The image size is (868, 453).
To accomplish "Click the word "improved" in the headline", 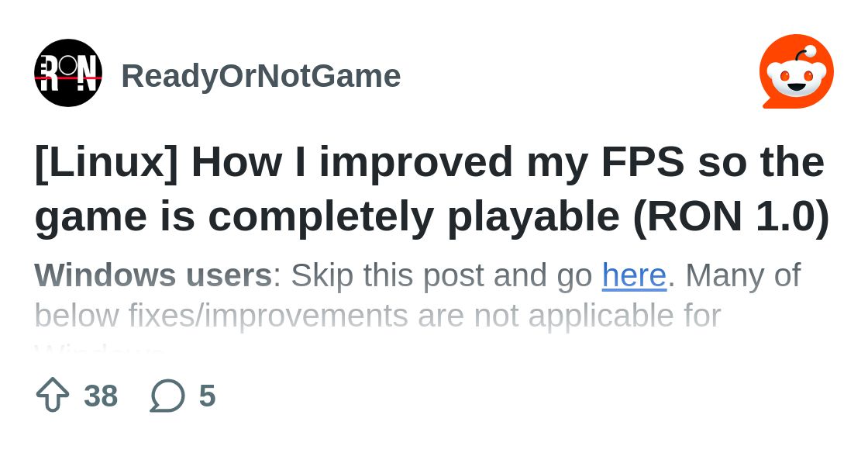I will 416,162.
